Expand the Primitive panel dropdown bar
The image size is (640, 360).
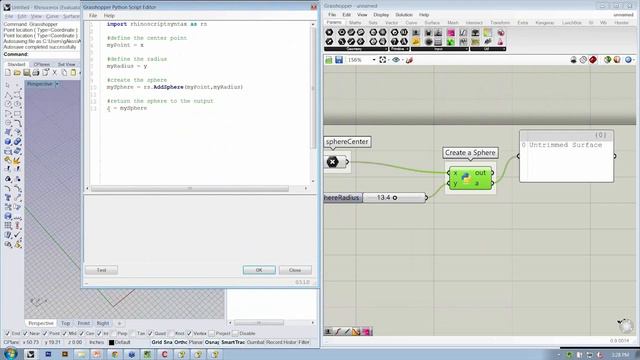pos(400,49)
